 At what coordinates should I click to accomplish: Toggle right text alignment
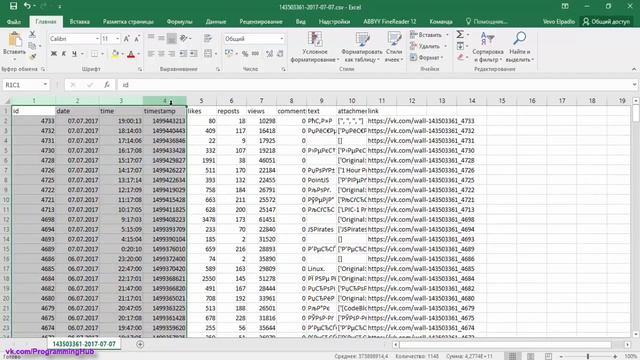coord(172,54)
